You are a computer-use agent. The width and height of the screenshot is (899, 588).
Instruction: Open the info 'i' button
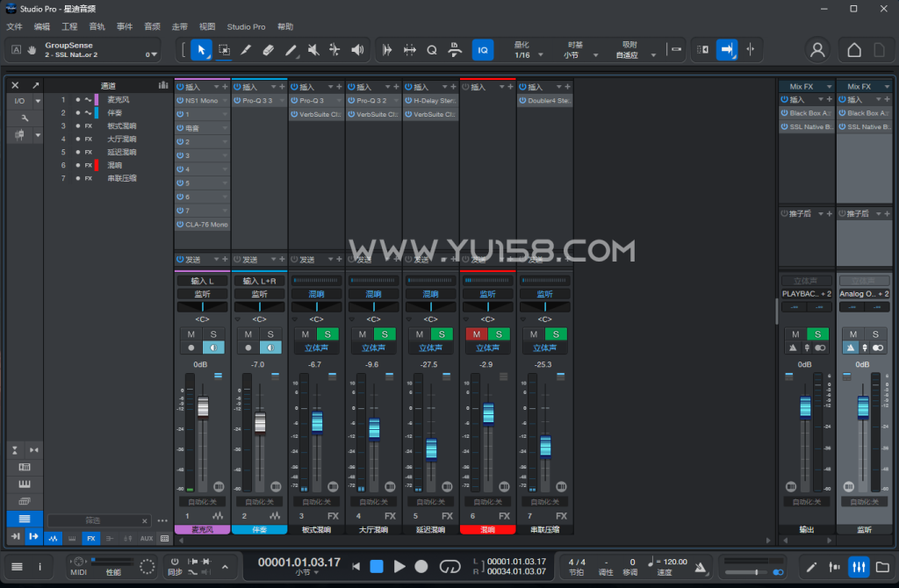40,566
